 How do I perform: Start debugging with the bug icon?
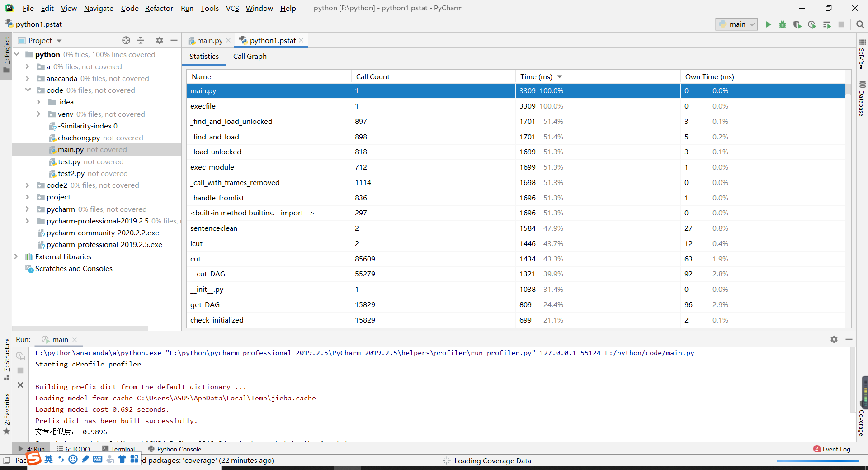783,24
